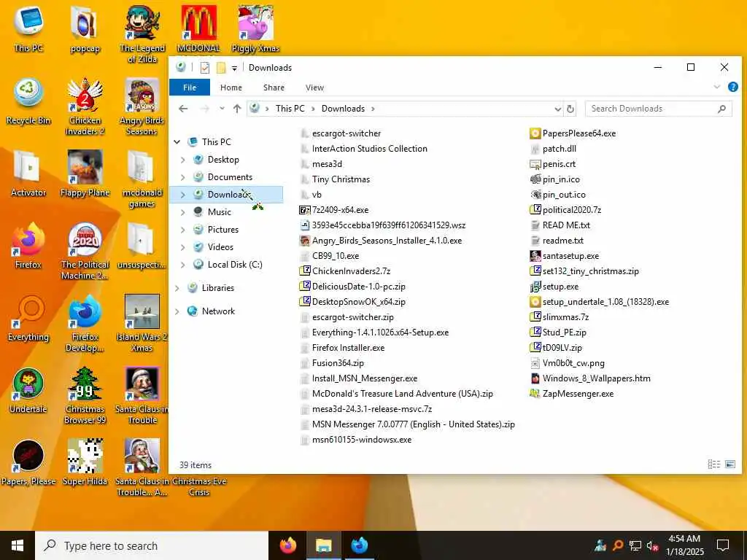Switch to details view button
The width and height of the screenshot is (747, 560).
pos(713,464)
